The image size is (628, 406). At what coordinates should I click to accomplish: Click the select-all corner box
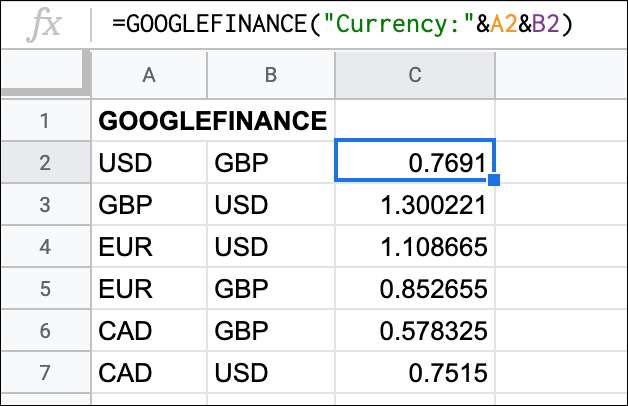tap(46, 73)
